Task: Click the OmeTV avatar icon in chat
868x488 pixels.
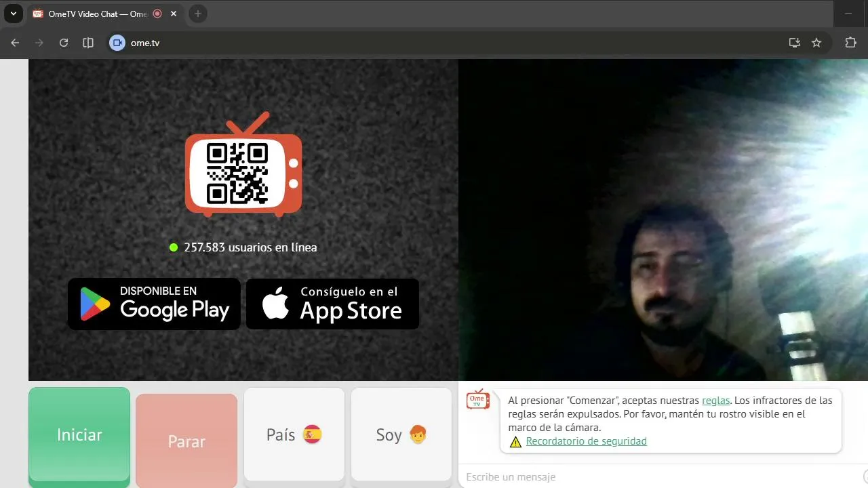Action: point(478,399)
